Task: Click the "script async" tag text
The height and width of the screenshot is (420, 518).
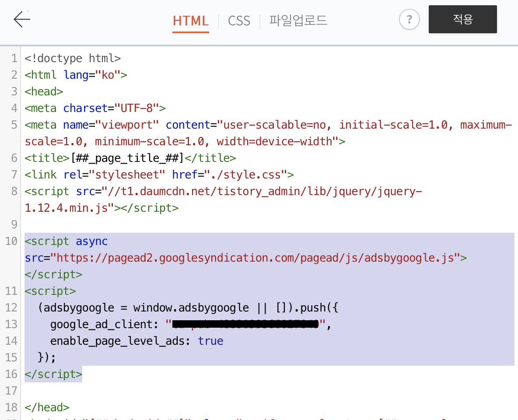Action: (x=66, y=241)
